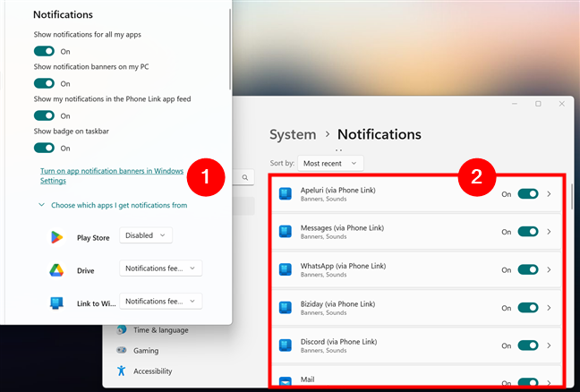Click the Google Drive app icon
The width and height of the screenshot is (580, 392).
coord(56,270)
